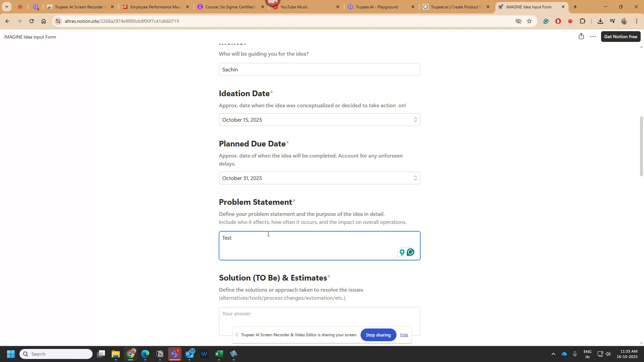644x362 pixels.
Task: Open the share icon near Get Notion free
Action: pos(581,36)
